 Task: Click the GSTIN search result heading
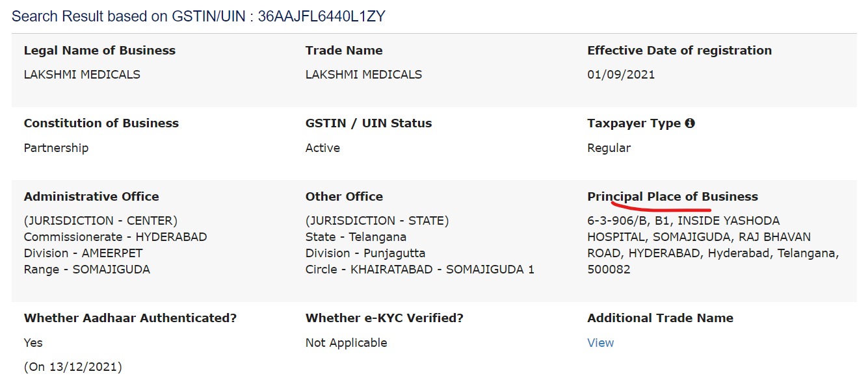point(198,16)
